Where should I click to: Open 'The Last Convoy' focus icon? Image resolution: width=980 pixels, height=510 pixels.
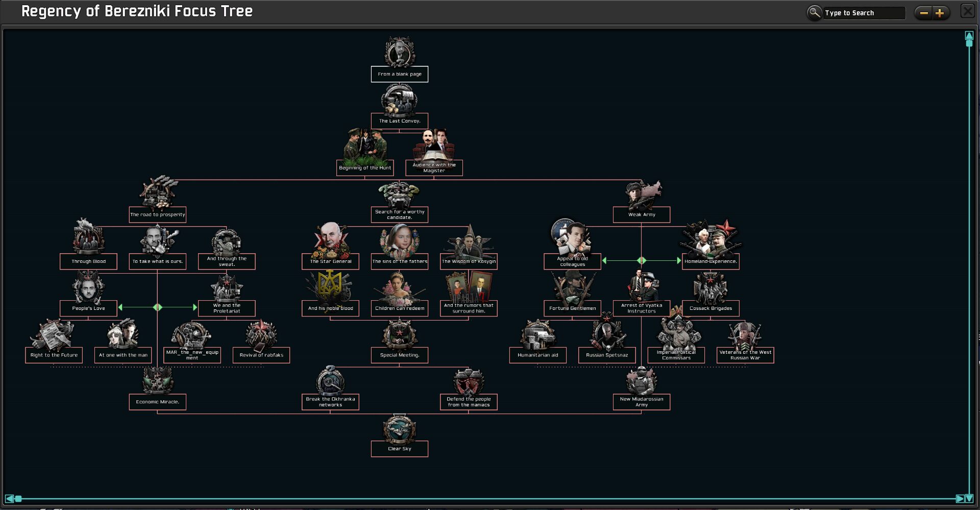[x=400, y=99]
